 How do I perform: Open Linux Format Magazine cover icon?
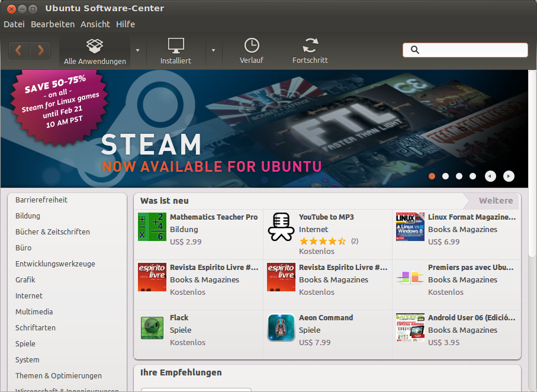410,227
